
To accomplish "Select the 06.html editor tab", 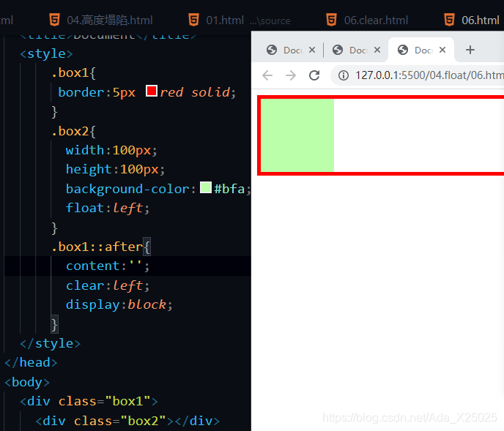I will point(472,20).
